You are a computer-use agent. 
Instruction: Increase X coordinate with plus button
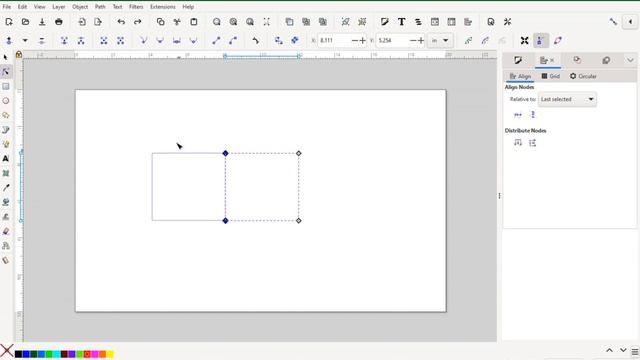pyautogui.click(x=362, y=40)
